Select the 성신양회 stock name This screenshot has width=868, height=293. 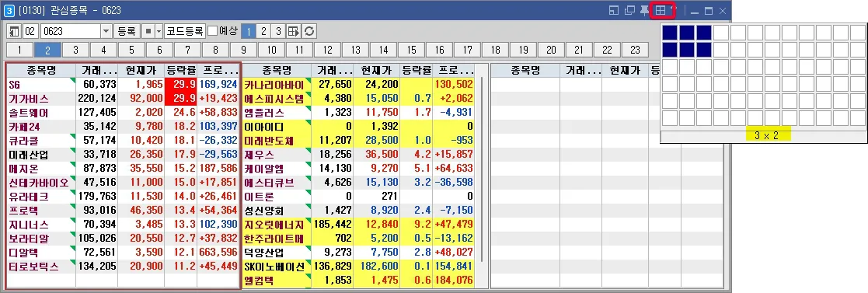tap(265, 211)
